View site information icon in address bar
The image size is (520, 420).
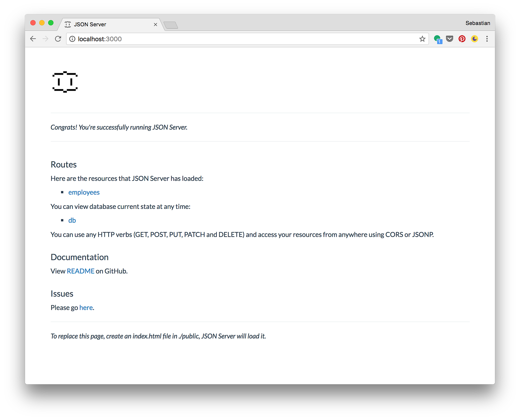click(72, 39)
